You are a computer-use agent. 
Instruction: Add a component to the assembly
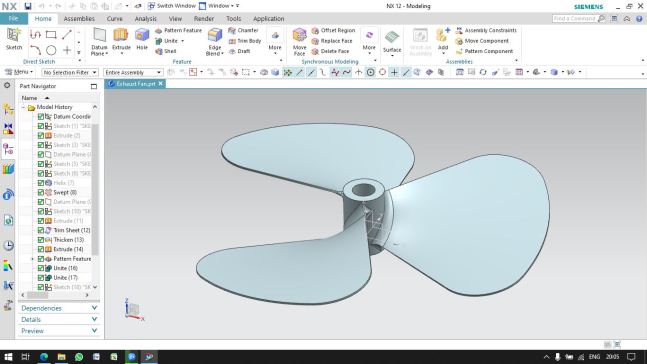[443, 39]
